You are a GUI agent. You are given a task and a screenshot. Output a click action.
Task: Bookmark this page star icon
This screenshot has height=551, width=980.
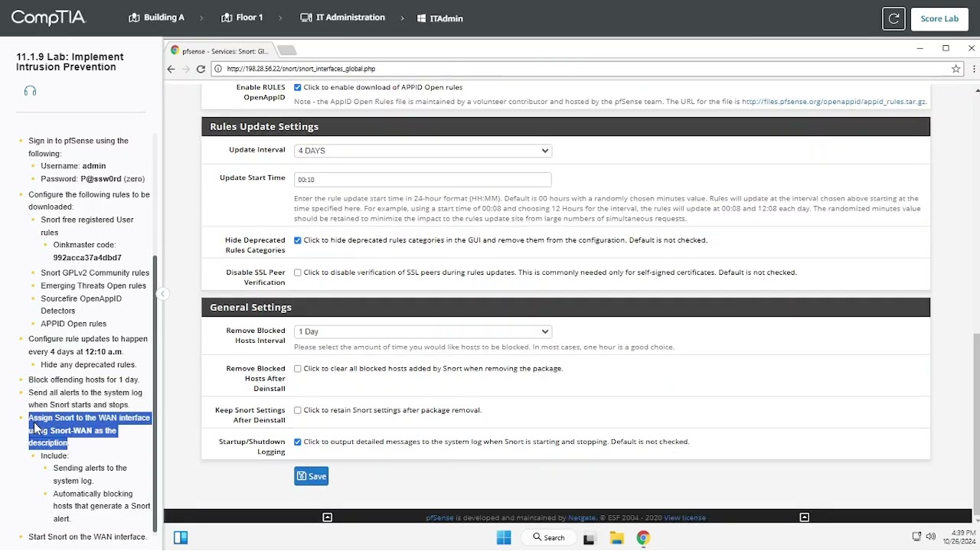click(955, 69)
